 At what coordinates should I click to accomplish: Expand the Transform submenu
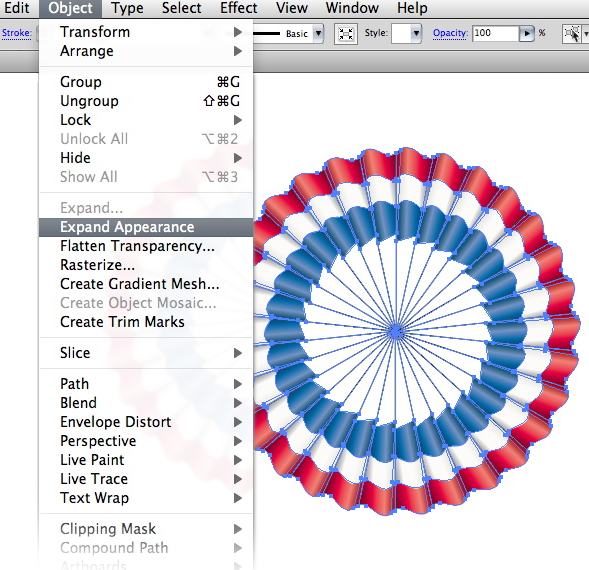click(146, 32)
